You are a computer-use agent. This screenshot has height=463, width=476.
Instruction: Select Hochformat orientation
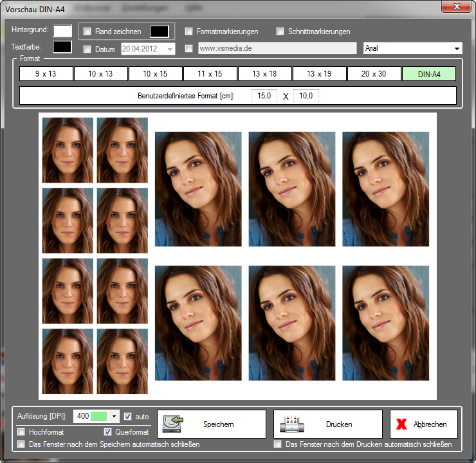22,432
